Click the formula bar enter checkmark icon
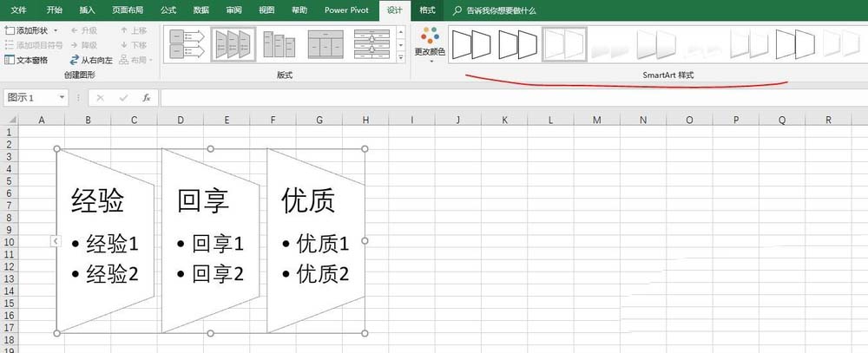This screenshot has width=868, height=353. [123, 98]
